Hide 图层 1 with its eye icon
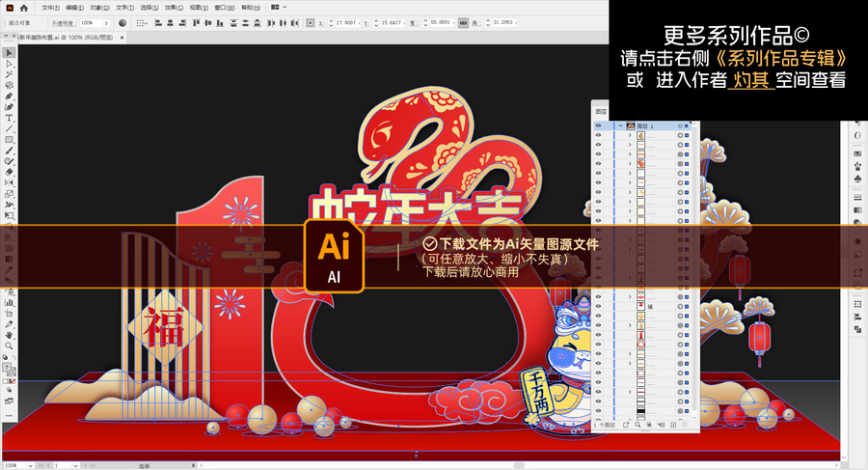This screenshot has width=868, height=470. [x=598, y=125]
